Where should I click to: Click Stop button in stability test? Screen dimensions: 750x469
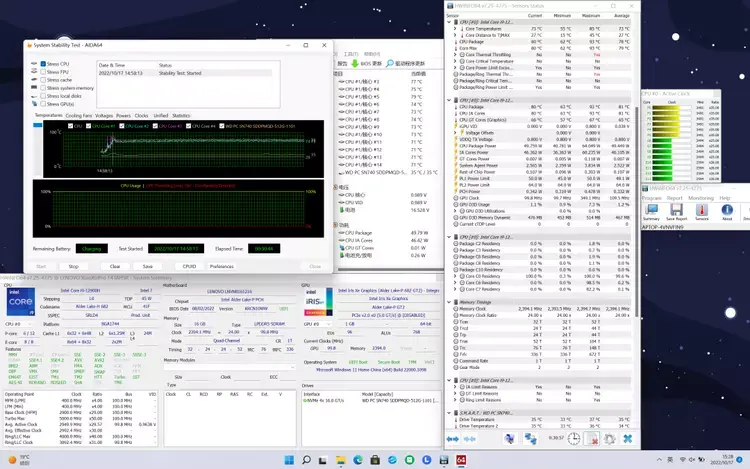click(x=73, y=266)
